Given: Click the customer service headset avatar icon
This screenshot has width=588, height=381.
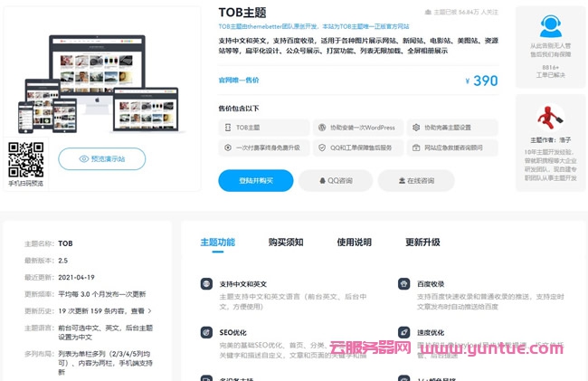Looking at the screenshot, I should click(550, 26).
